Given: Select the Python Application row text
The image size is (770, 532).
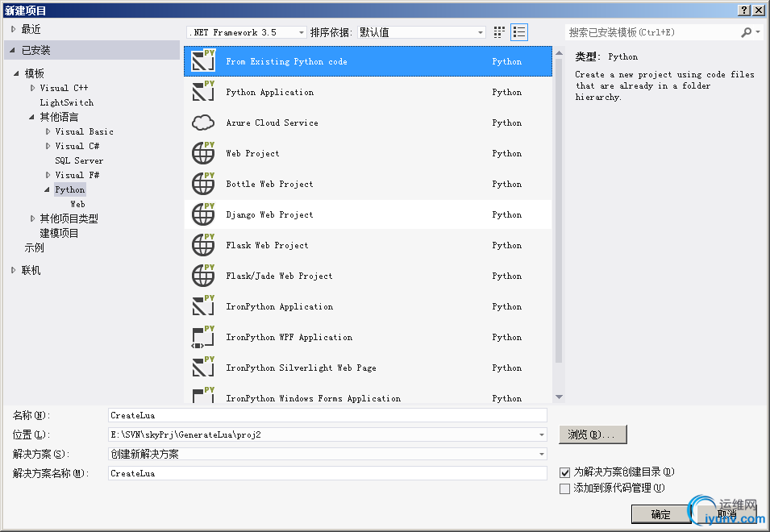Looking at the screenshot, I should [269, 92].
